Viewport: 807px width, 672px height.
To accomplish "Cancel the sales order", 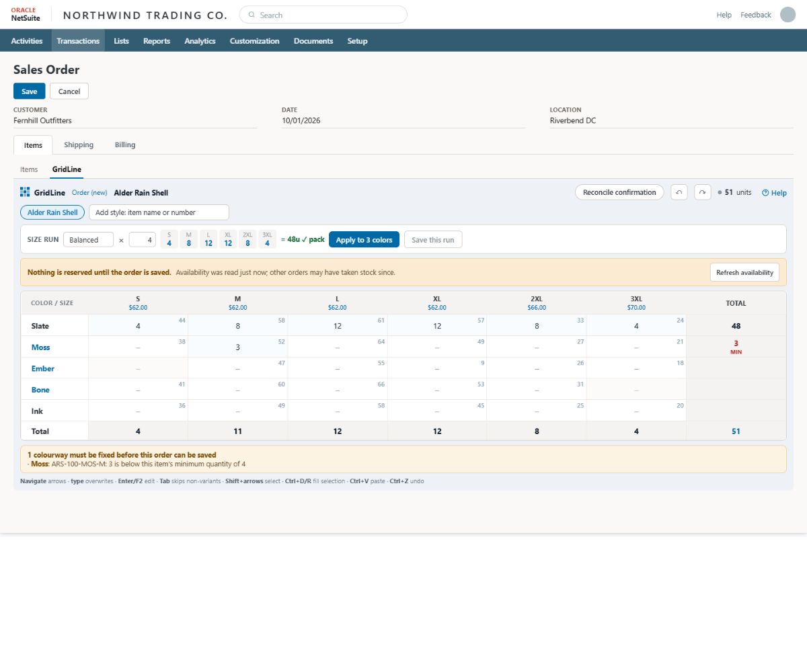I will pyautogui.click(x=69, y=91).
